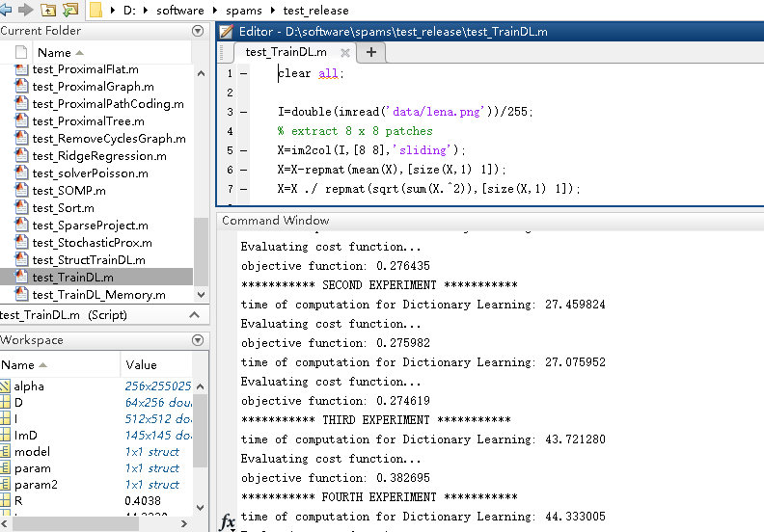764x532 pixels.
Task: Select test_ProximalTree.m file
Action: [x=88, y=121]
